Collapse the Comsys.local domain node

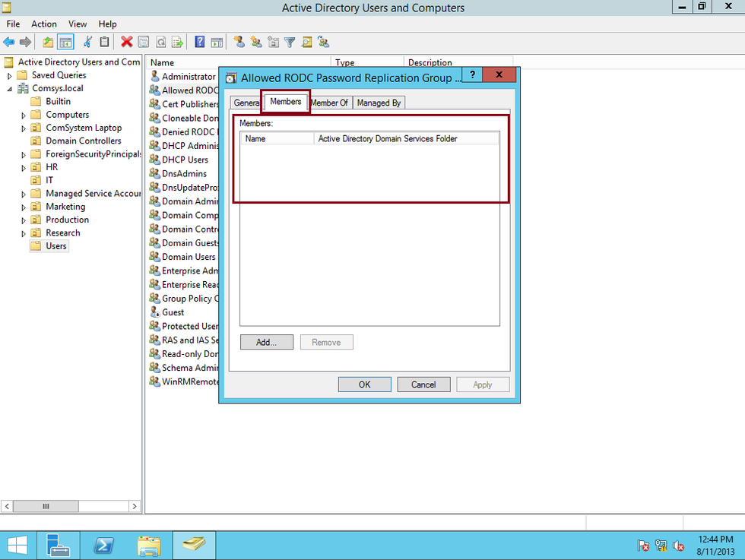[9, 89]
